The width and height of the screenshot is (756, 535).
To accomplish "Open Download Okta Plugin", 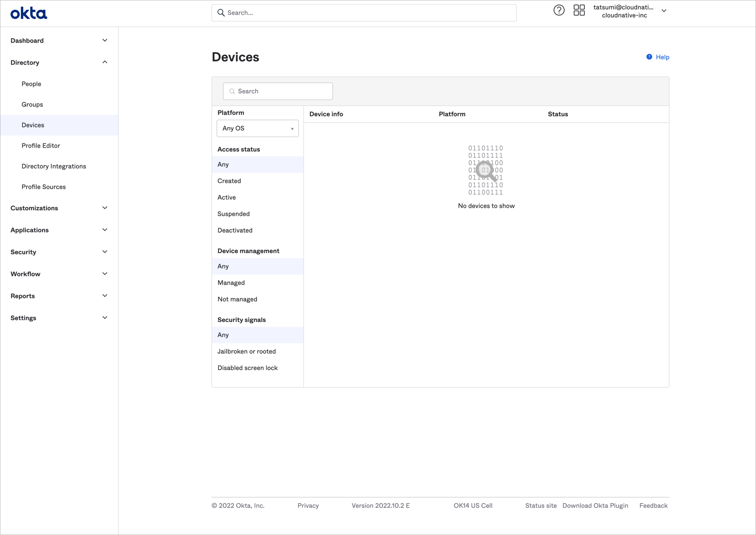I will click(x=595, y=505).
